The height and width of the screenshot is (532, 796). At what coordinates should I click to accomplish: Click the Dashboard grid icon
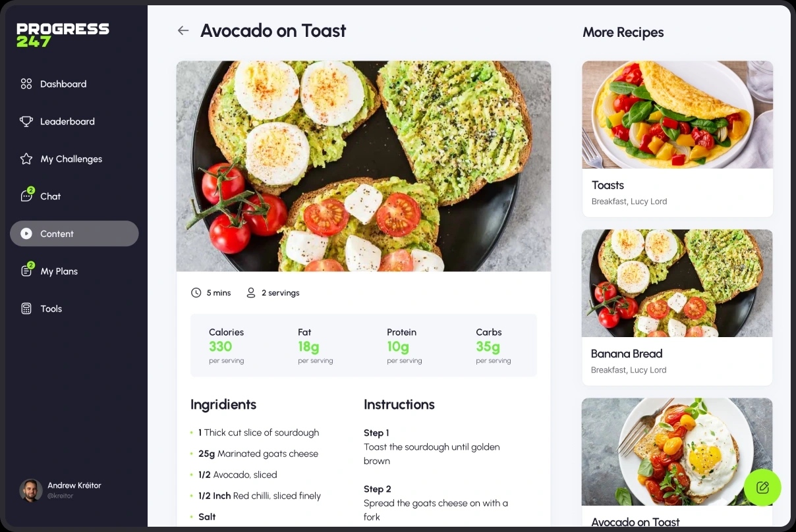click(26, 84)
